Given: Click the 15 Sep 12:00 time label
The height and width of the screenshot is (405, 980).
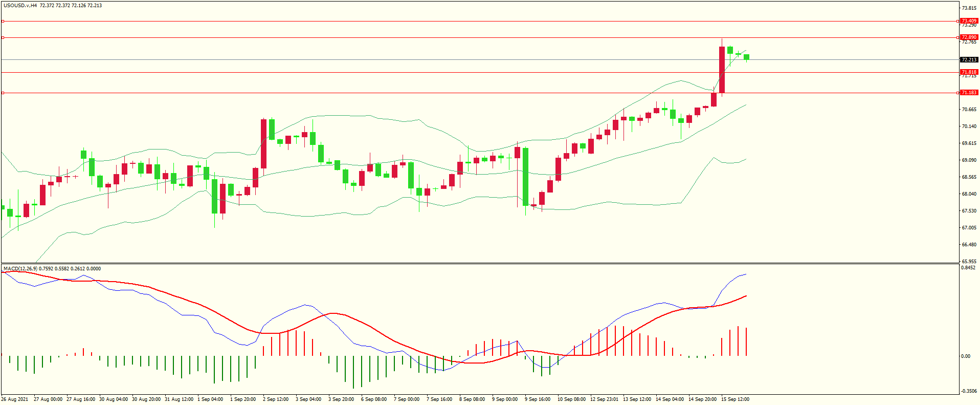Looking at the screenshot, I should coord(736,399).
